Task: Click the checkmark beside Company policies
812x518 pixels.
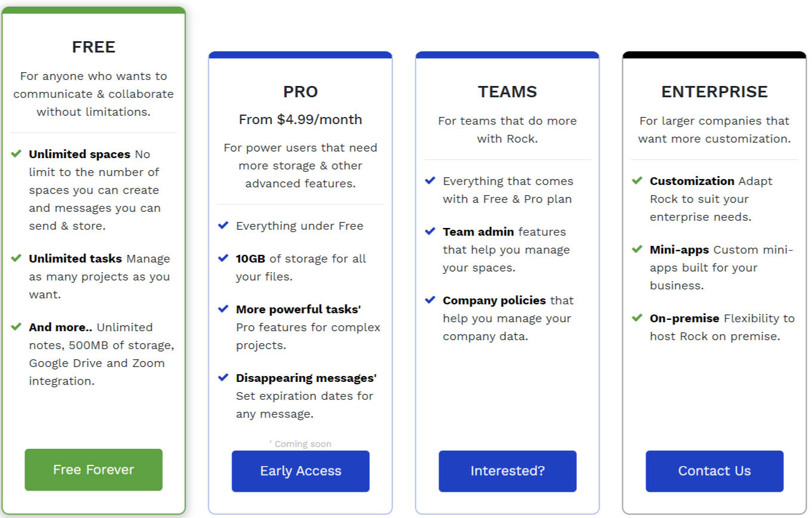Action: pos(430,300)
